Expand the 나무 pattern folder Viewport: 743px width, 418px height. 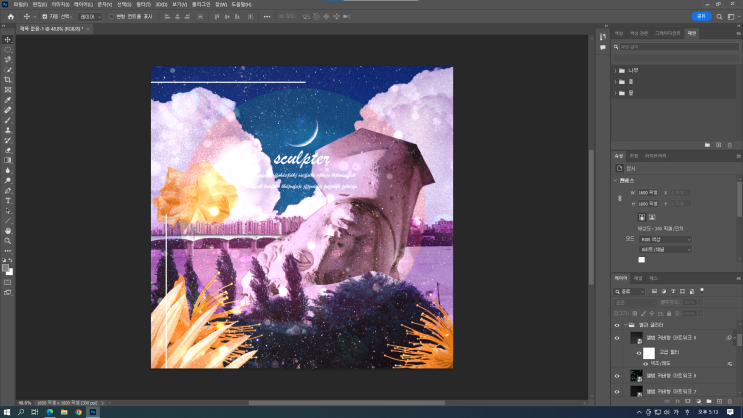[x=615, y=71]
